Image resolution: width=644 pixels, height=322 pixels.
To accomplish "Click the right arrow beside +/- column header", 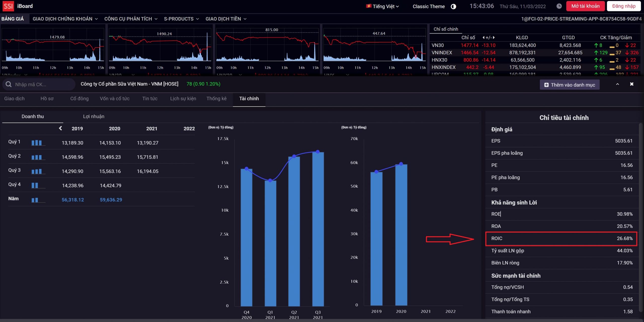I will tap(494, 37).
